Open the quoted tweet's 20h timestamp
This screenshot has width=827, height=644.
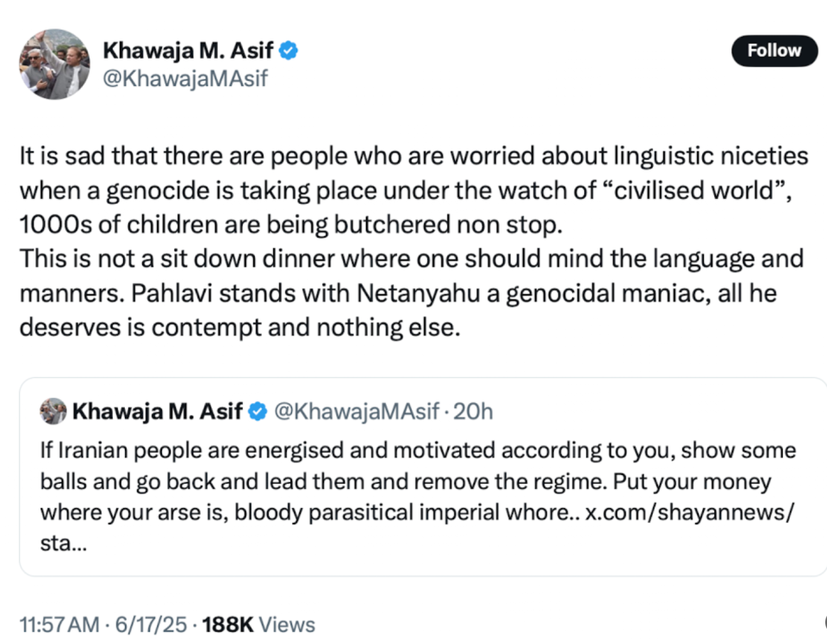tap(473, 412)
